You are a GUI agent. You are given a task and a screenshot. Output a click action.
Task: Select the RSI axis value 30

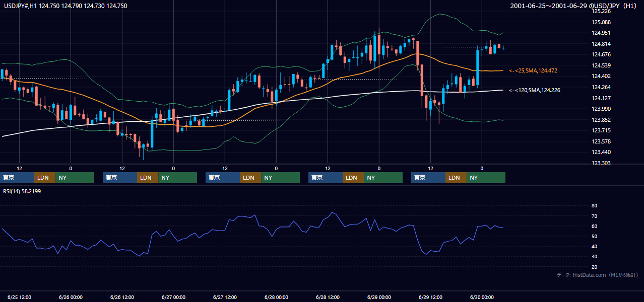(x=594, y=256)
